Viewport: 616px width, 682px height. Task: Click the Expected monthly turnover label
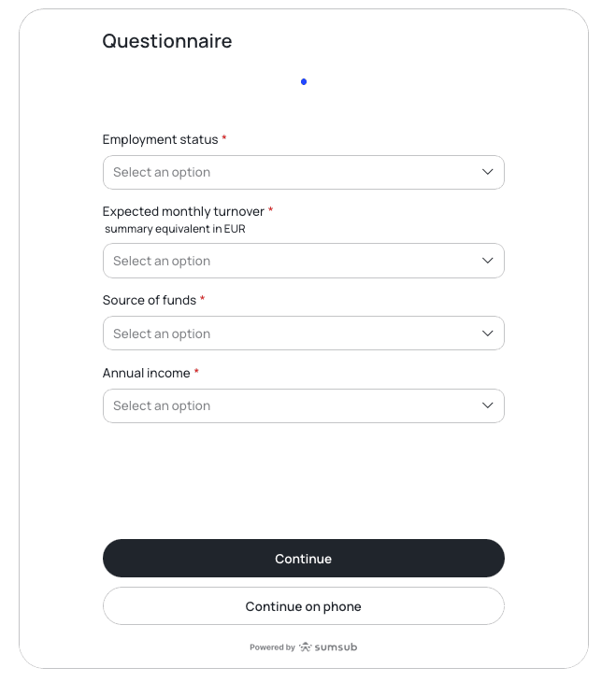click(x=183, y=211)
